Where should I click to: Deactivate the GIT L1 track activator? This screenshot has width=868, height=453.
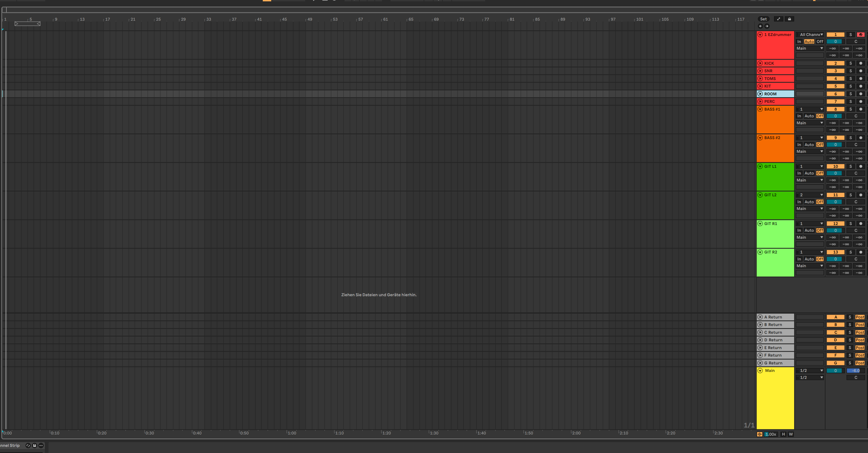point(835,166)
